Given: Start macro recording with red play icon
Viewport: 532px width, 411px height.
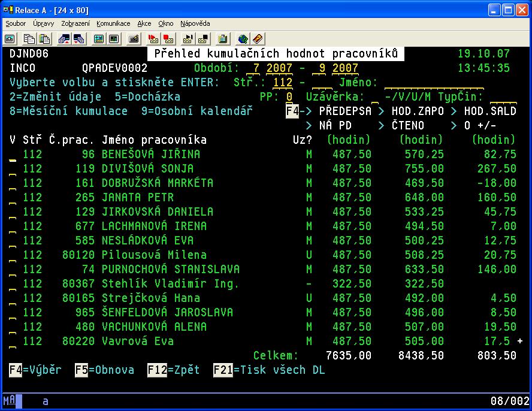Looking at the screenshot, I should tap(153, 39).
